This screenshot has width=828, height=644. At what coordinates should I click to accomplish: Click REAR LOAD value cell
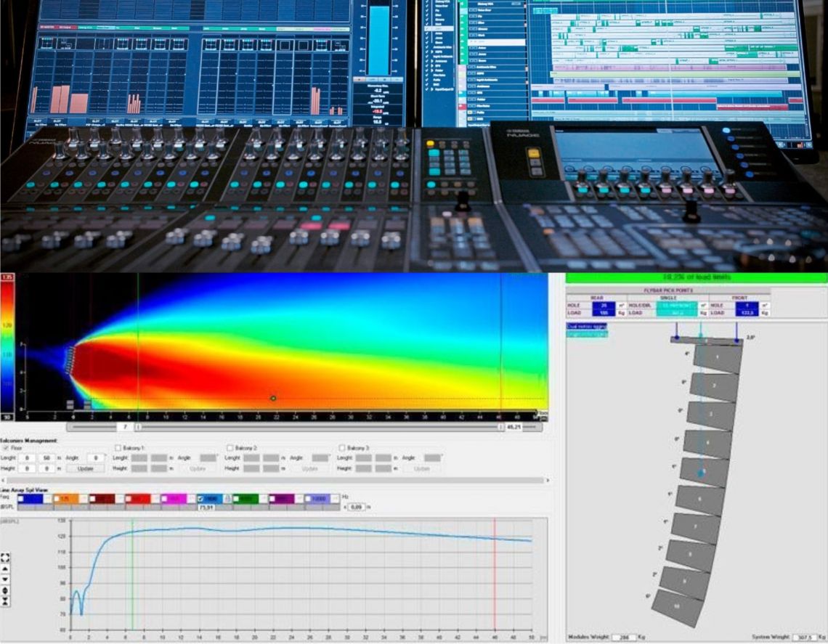[x=604, y=313]
